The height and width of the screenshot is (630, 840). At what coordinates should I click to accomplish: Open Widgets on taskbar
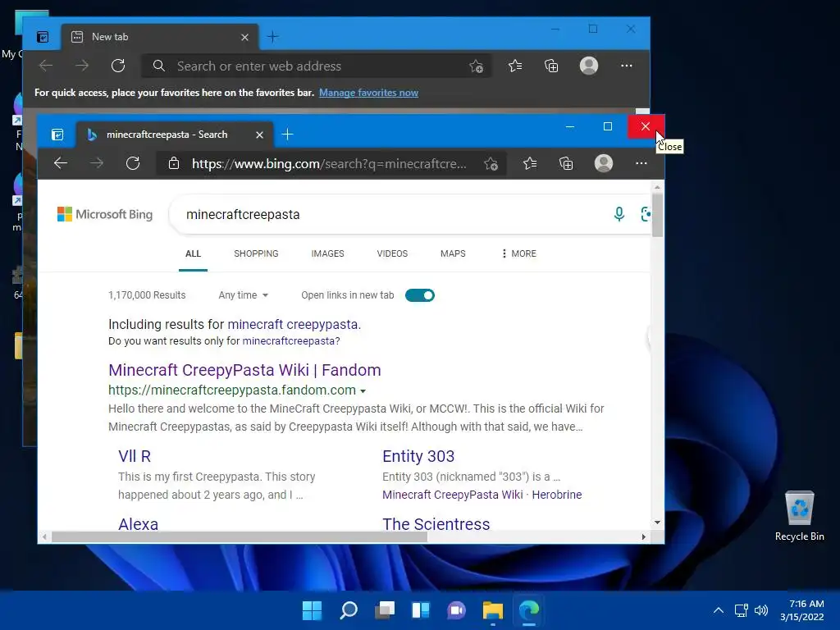[x=421, y=610]
